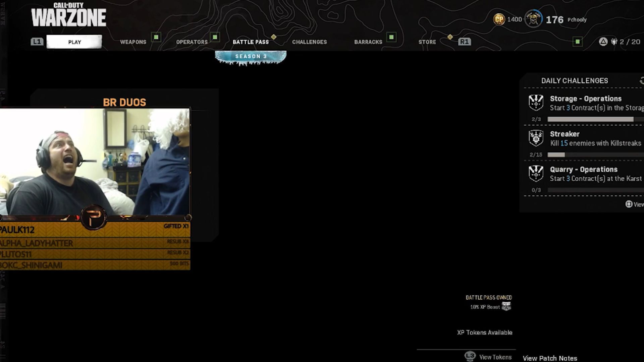
Task: Open the BATTLE PASS tab
Action: (x=251, y=42)
